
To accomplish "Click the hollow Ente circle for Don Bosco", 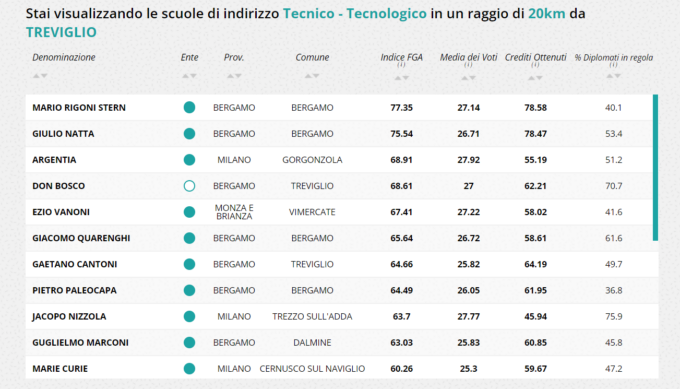I will tap(189, 186).
